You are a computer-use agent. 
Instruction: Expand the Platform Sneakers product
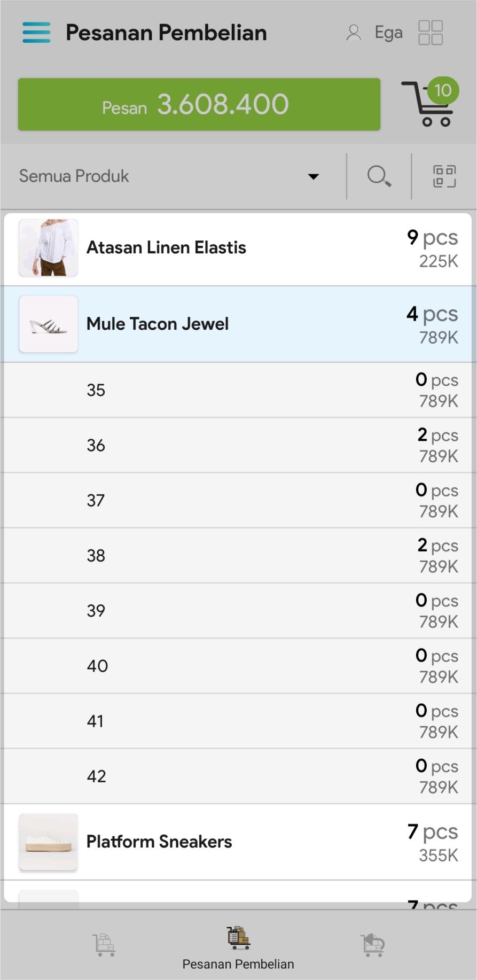238,842
